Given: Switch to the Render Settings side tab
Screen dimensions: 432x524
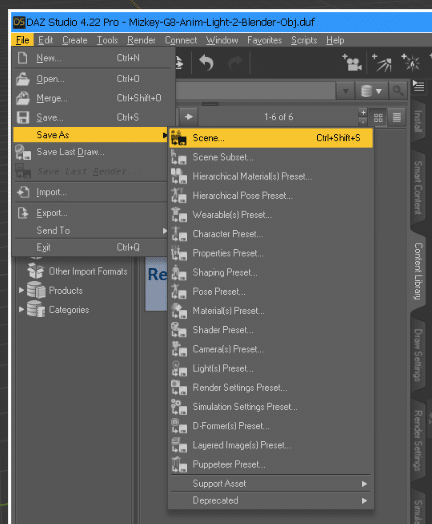Looking at the screenshot, I should click(x=418, y=440).
